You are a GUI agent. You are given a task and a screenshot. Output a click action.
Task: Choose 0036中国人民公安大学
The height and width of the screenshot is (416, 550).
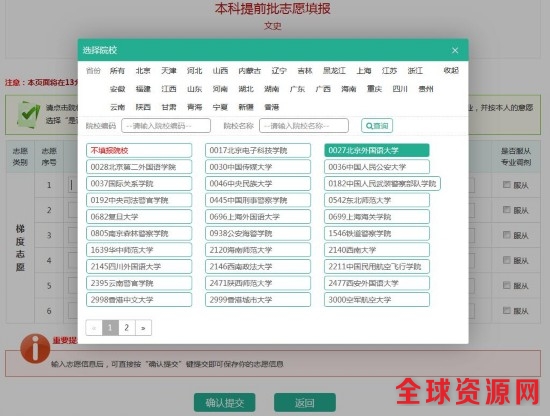tap(377, 167)
